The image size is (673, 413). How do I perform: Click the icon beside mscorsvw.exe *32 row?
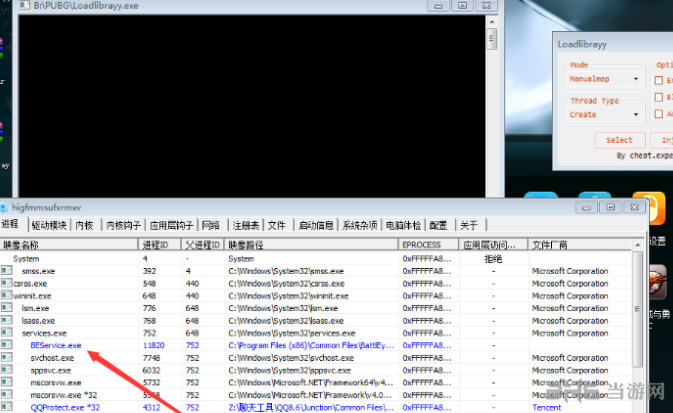point(6,394)
